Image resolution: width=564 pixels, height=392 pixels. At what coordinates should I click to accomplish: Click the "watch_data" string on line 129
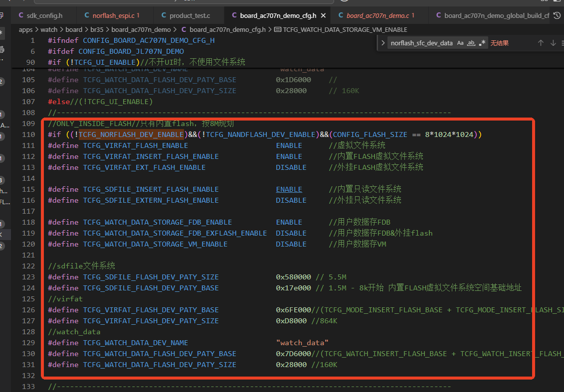tap(302, 343)
